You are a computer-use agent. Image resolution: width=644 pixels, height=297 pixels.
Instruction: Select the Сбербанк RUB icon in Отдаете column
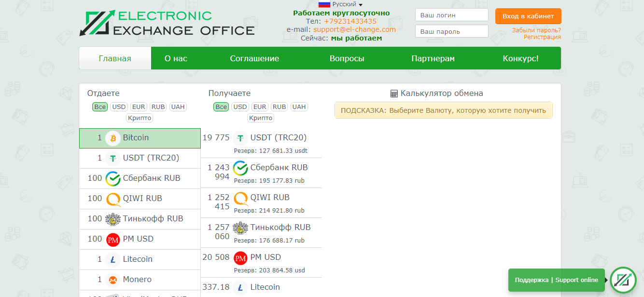(x=113, y=178)
